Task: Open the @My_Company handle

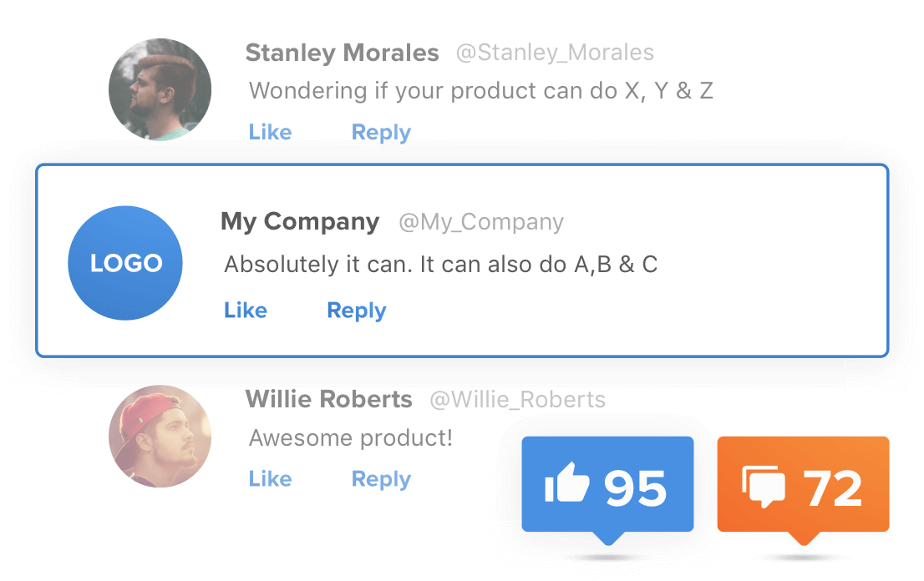Action: click(481, 222)
